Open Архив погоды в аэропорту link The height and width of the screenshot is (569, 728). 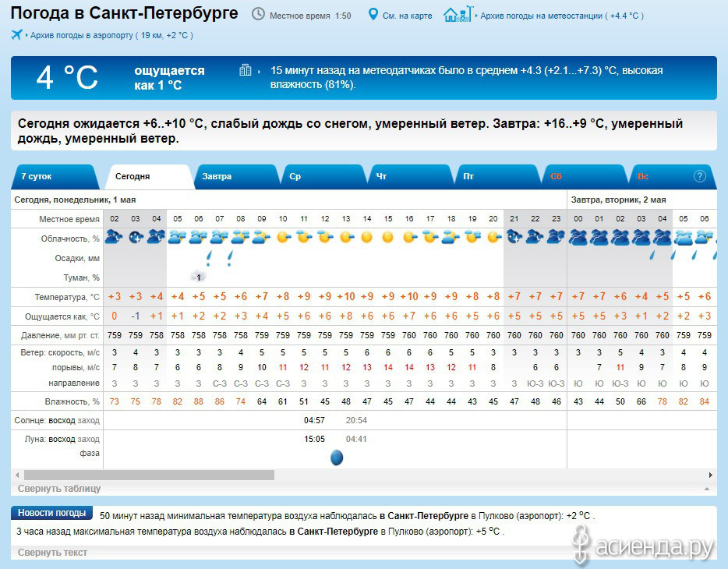click(111, 35)
